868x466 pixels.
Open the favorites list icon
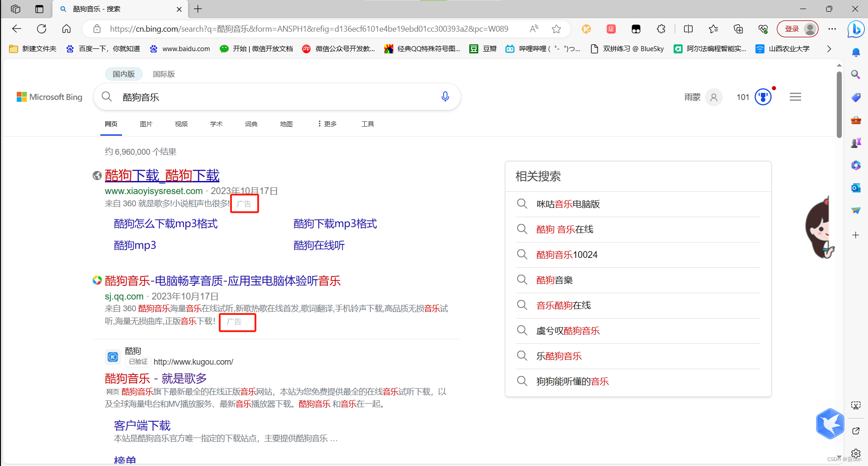pyautogui.click(x=713, y=29)
